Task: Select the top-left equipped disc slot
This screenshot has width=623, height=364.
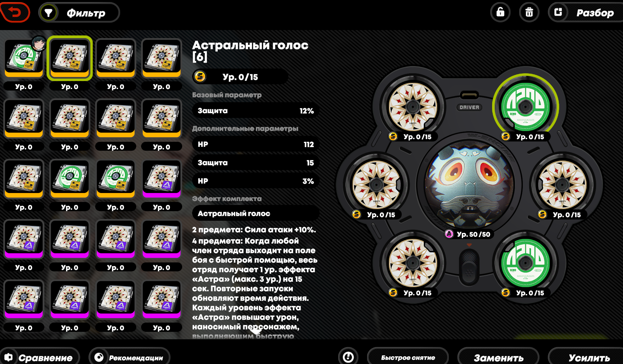Action: point(412,106)
